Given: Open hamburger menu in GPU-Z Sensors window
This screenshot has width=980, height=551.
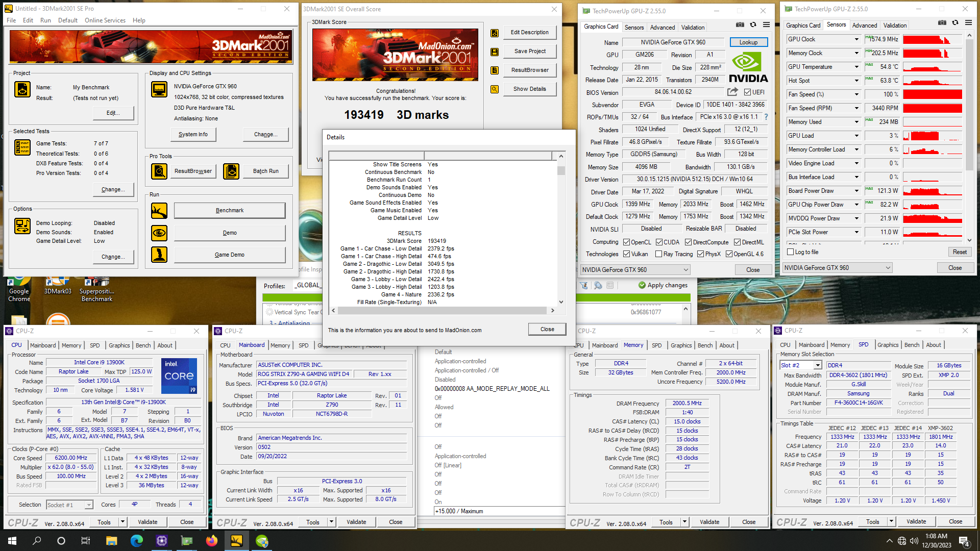Looking at the screenshot, I should [x=968, y=22].
